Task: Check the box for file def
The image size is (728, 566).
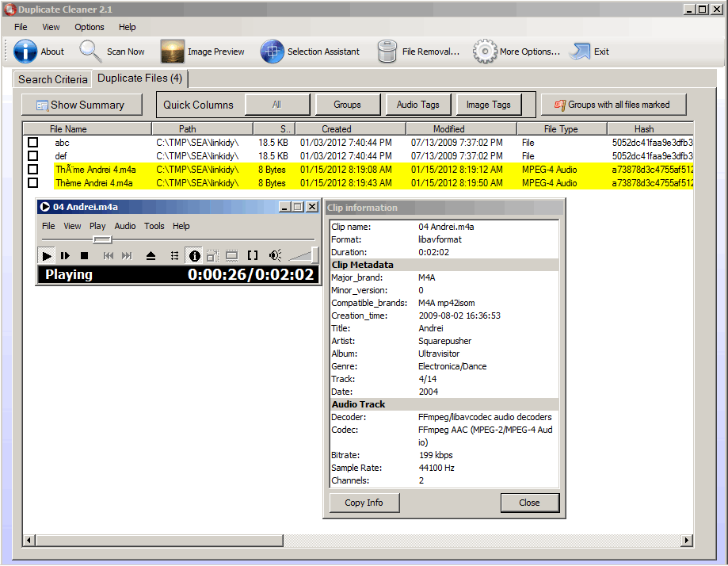Action: coord(33,156)
